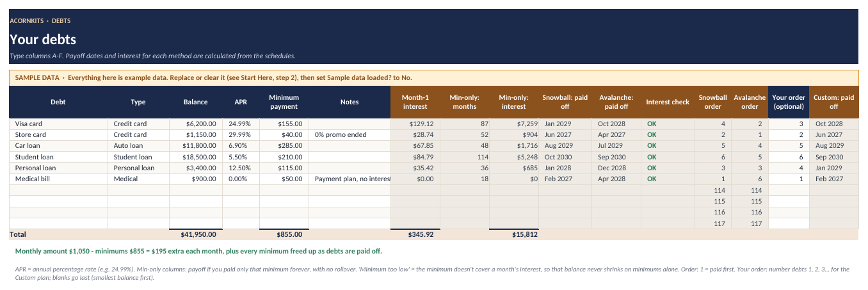The width and height of the screenshot is (868, 290).
Task: Click the Student loan Custom payoff "Sep 2030"
Action: coord(833,157)
